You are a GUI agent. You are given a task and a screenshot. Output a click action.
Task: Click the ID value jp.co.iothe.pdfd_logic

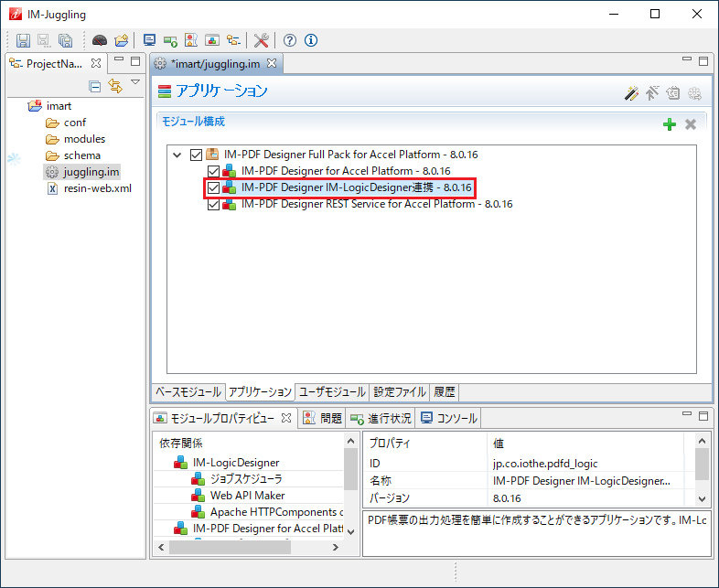(x=545, y=464)
